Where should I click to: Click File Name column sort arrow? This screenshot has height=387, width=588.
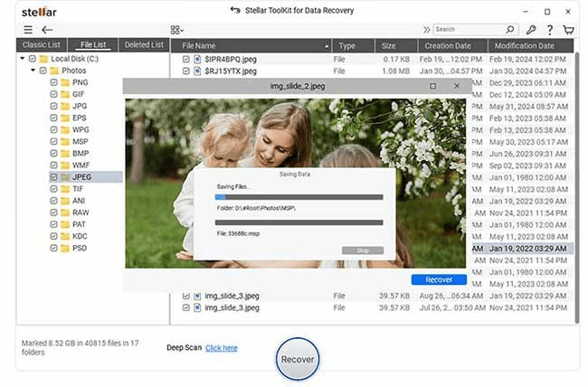323,45
